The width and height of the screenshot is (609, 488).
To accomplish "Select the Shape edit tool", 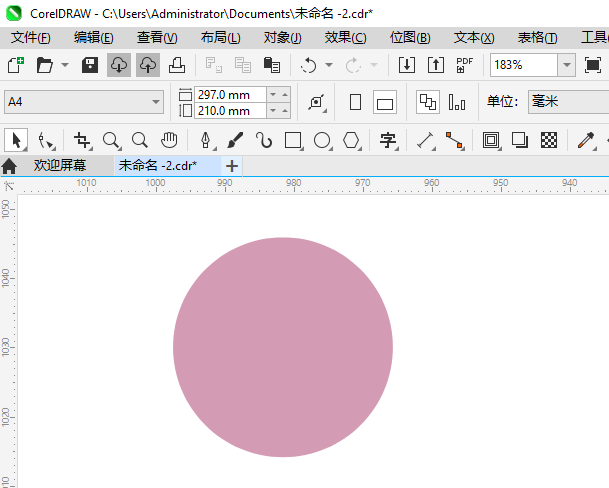I will pos(46,140).
